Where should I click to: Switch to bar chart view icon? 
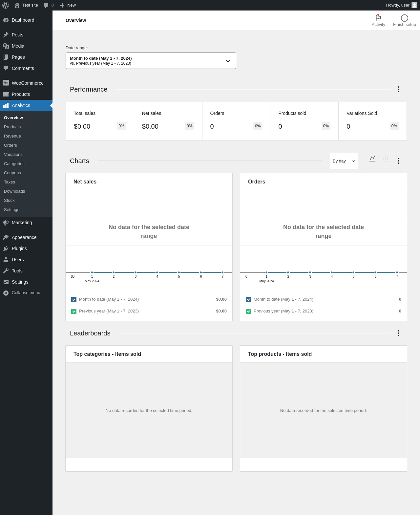[386, 159]
